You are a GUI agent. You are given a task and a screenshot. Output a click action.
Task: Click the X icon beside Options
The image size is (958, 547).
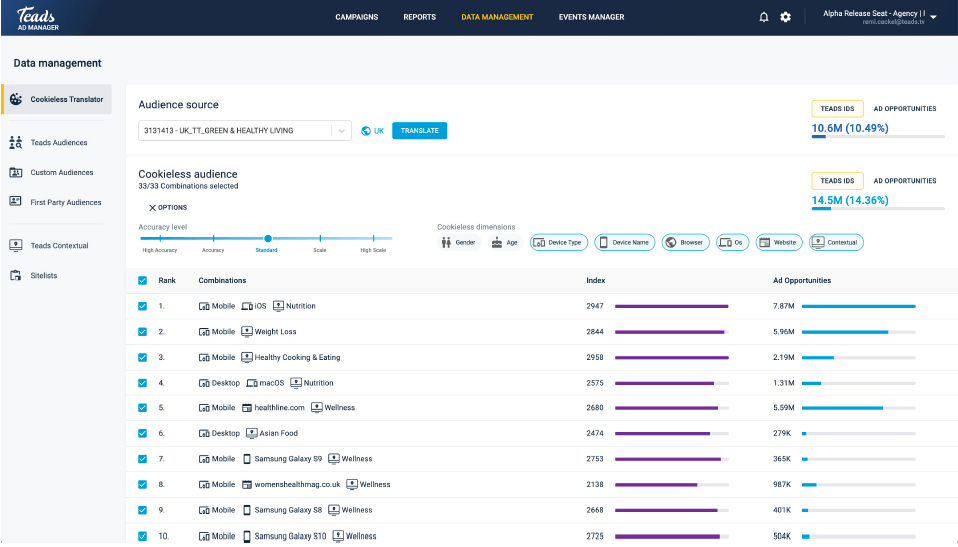152,208
